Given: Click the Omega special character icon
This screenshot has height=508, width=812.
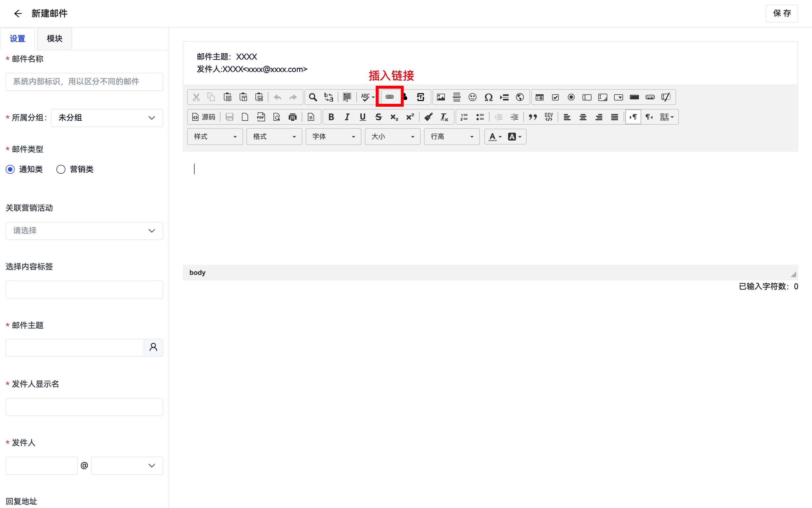Looking at the screenshot, I should coord(489,97).
